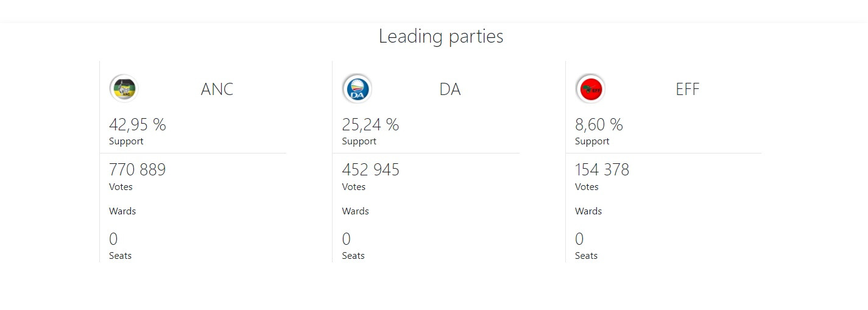Select the EFF party name
The image size is (868, 310).
(x=687, y=90)
